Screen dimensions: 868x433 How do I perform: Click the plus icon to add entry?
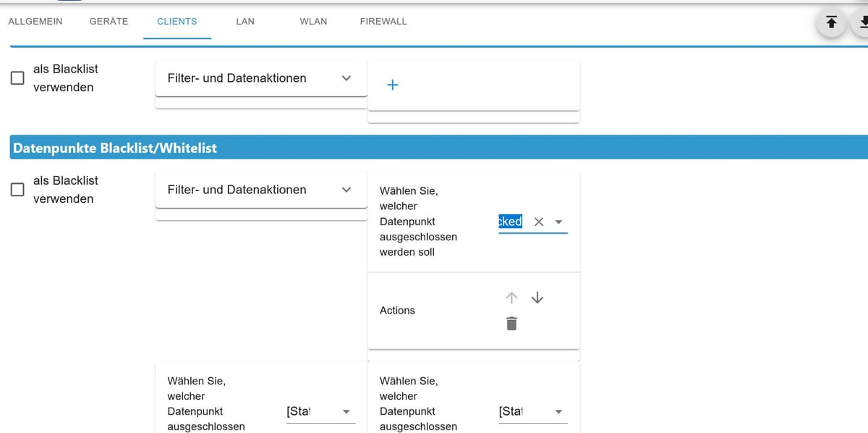tap(392, 85)
